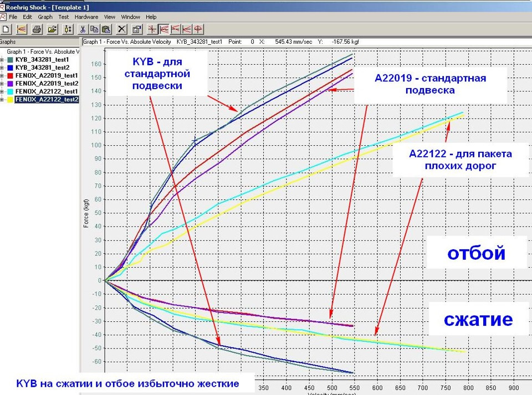The height and width of the screenshot is (395, 532).
Task: Click the Open folder toolbar icon
Action: coord(52,29)
